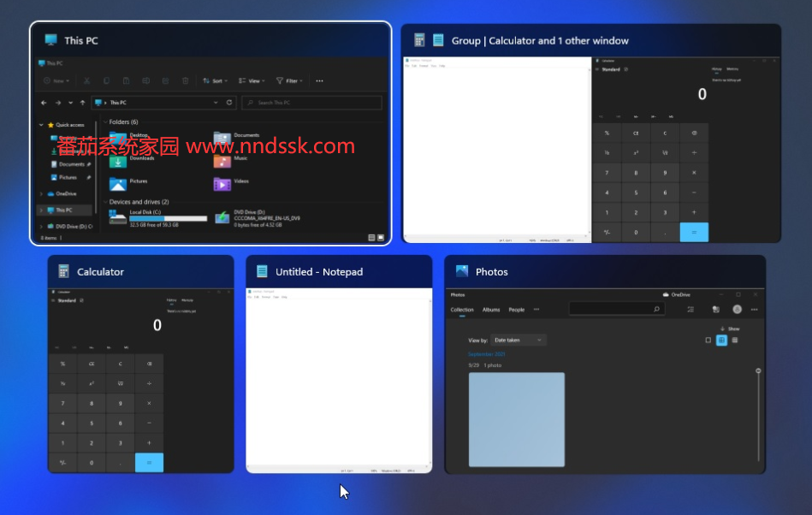Click the search magnifier in Photos

pos(656,310)
